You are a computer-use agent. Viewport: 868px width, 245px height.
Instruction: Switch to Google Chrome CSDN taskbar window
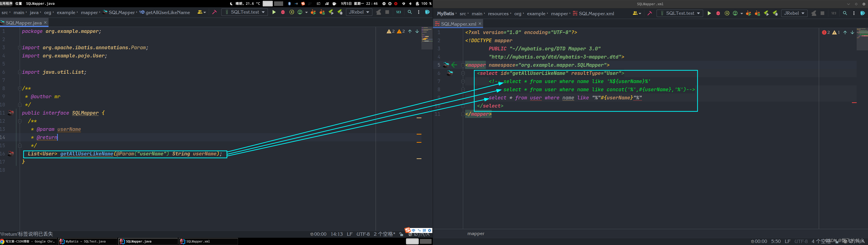(28, 241)
